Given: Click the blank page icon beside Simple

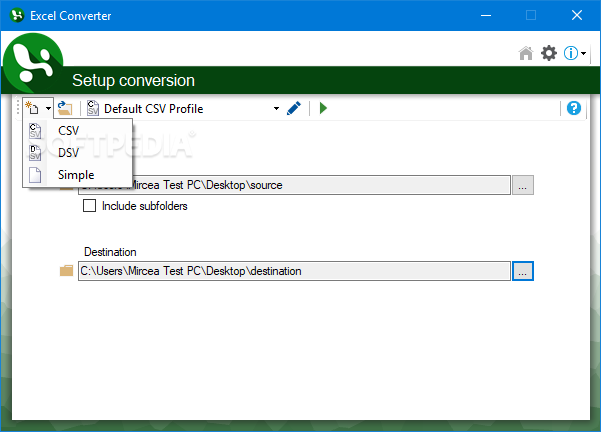Looking at the screenshot, I should coord(35,175).
